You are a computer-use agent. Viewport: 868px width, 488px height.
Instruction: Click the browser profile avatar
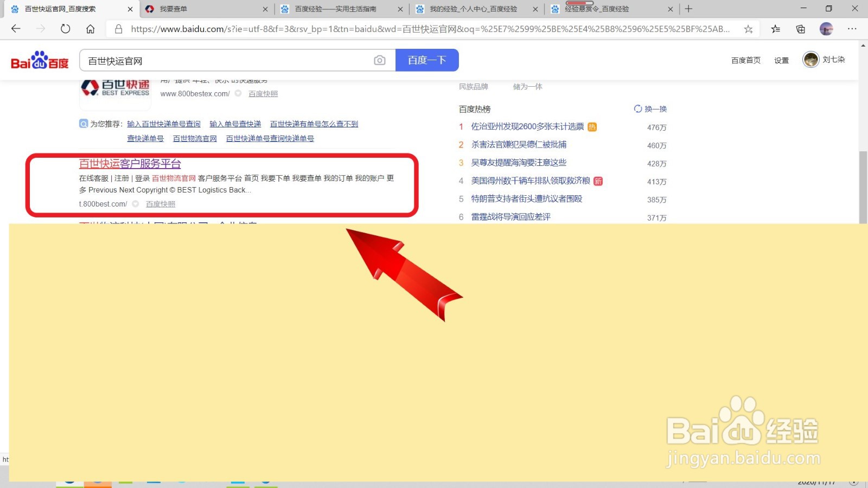pyautogui.click(x=826, y=29)
